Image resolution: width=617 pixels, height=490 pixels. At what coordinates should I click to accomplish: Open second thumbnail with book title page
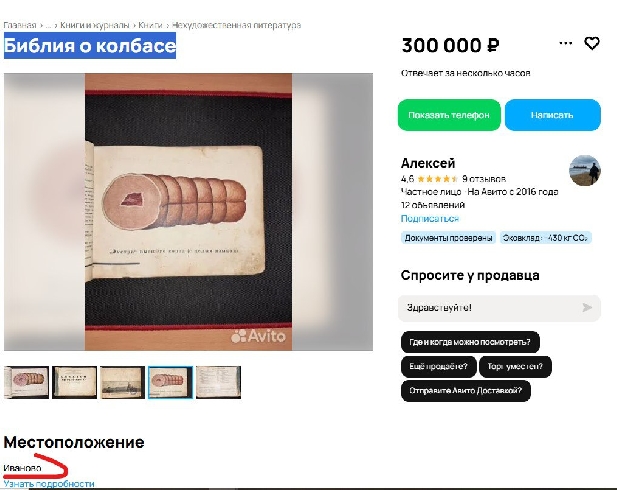click(x=74, y=382)
